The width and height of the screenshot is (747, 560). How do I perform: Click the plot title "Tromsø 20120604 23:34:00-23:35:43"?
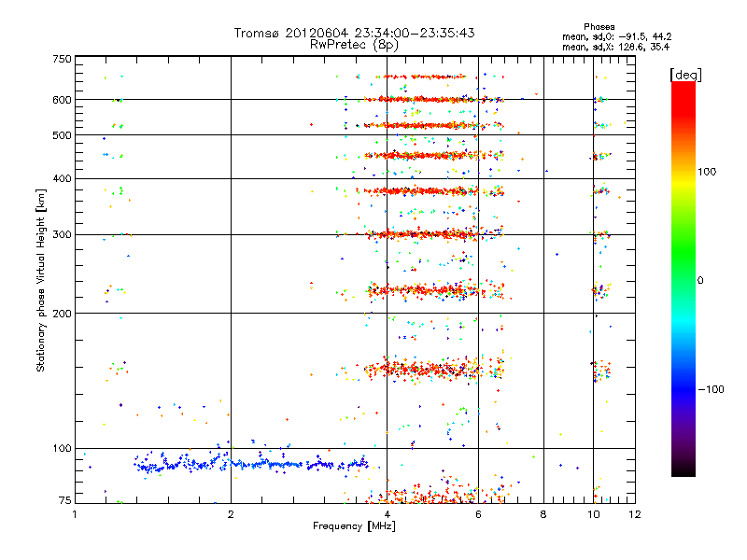coord(354,33)
